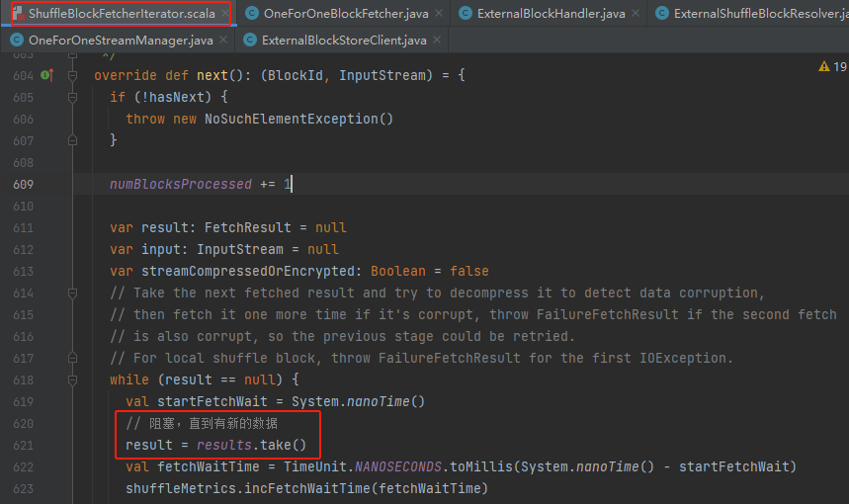Click the class icon on ExternalShuffleBlockResolver tab
Image resolution: width=849 pixels, height=504 pixels.
tap(661, 13)
